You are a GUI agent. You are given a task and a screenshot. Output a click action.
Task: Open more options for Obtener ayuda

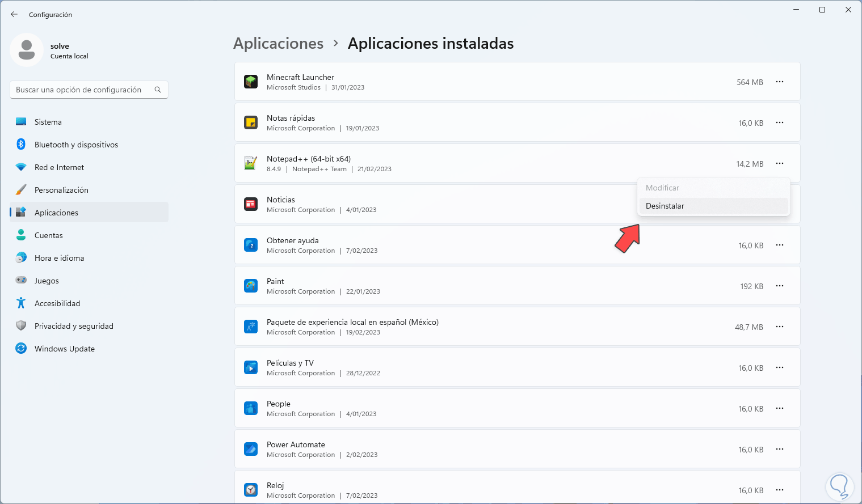[x=780, y=245]
